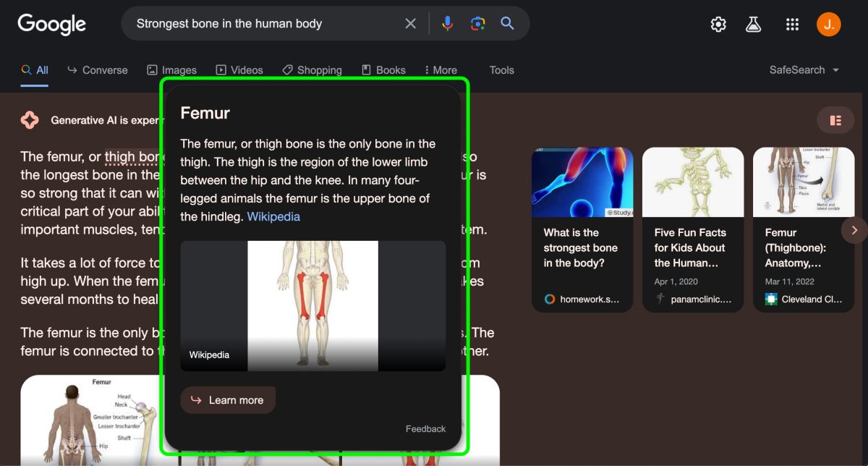Open the Tools filter option

[501, 70]
